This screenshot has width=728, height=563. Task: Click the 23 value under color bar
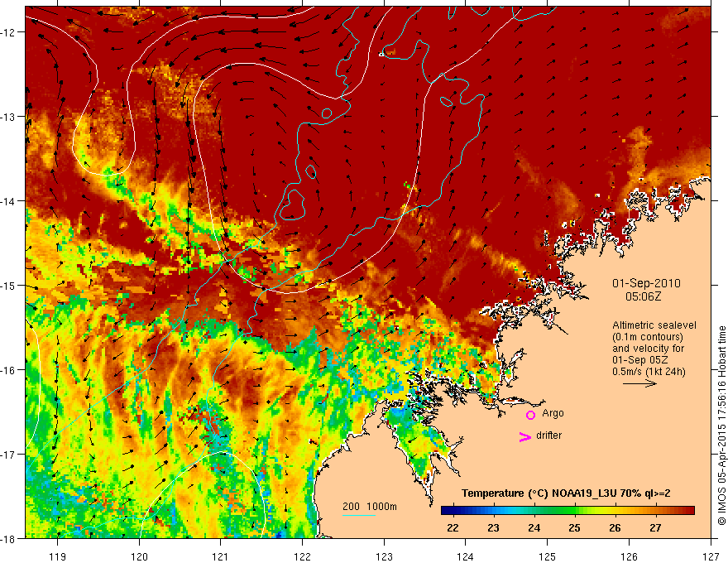coord(493,528)
